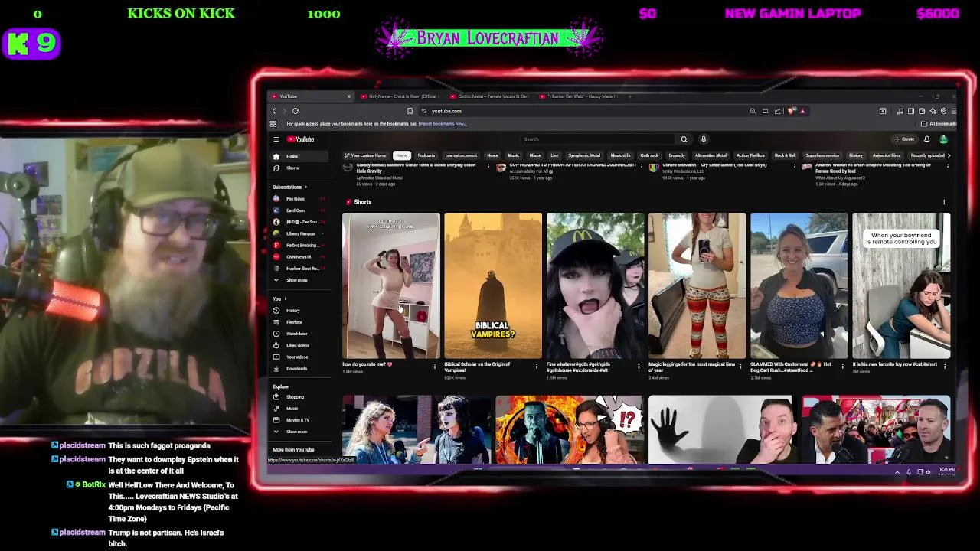Select the Action Thrillers chip
Viewport: 980px width, 551px height.
[x=750, y=155]
